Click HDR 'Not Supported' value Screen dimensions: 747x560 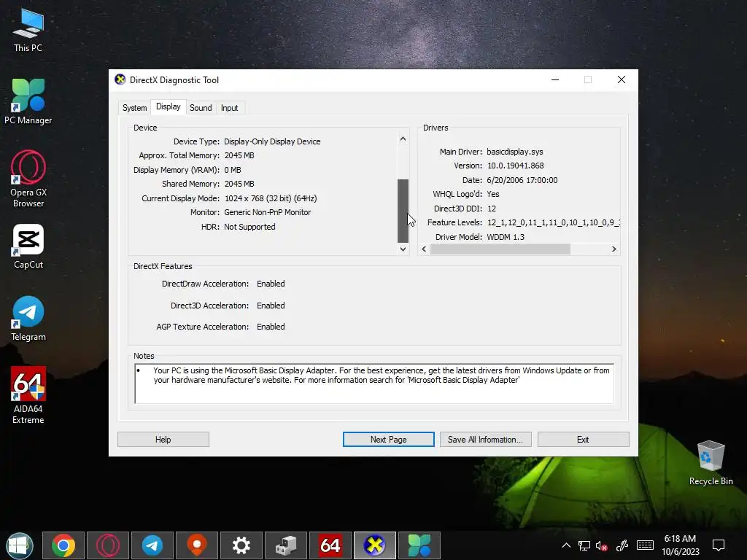click(x=249, y=227)
